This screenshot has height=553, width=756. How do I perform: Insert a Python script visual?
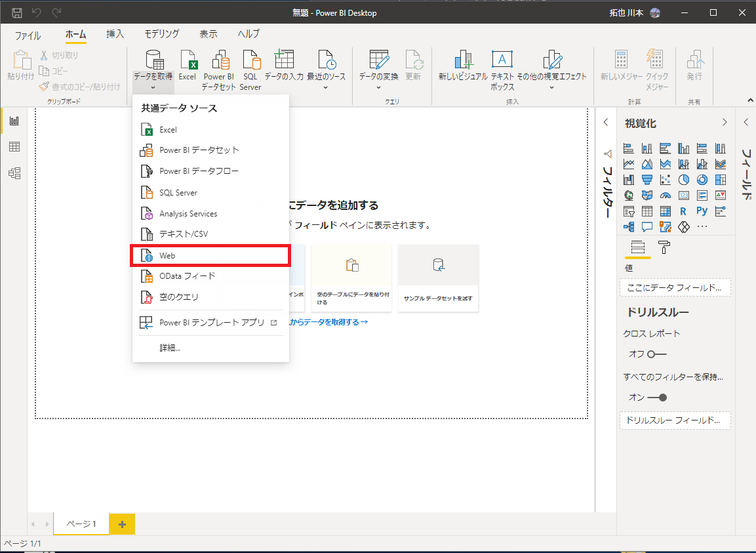point(702,211)
